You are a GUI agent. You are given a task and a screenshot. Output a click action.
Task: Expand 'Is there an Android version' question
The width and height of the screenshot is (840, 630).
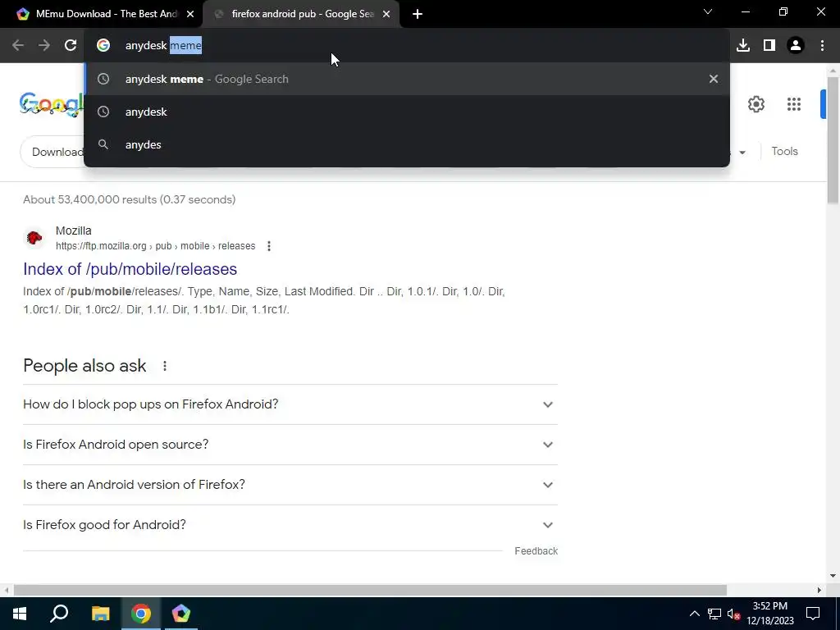pyautogui.click(x=290, y=485)
